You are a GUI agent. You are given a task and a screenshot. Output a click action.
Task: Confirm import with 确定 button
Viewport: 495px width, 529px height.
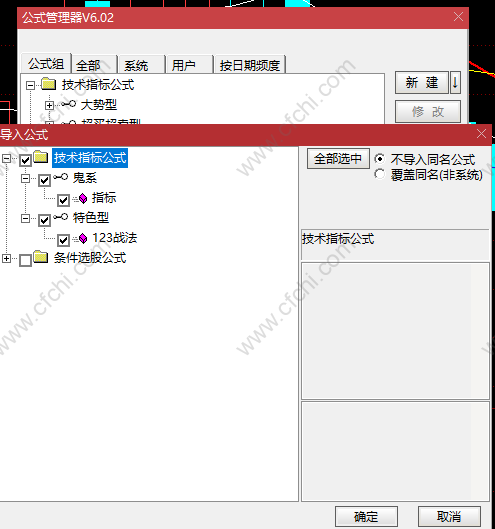(366, 517)
